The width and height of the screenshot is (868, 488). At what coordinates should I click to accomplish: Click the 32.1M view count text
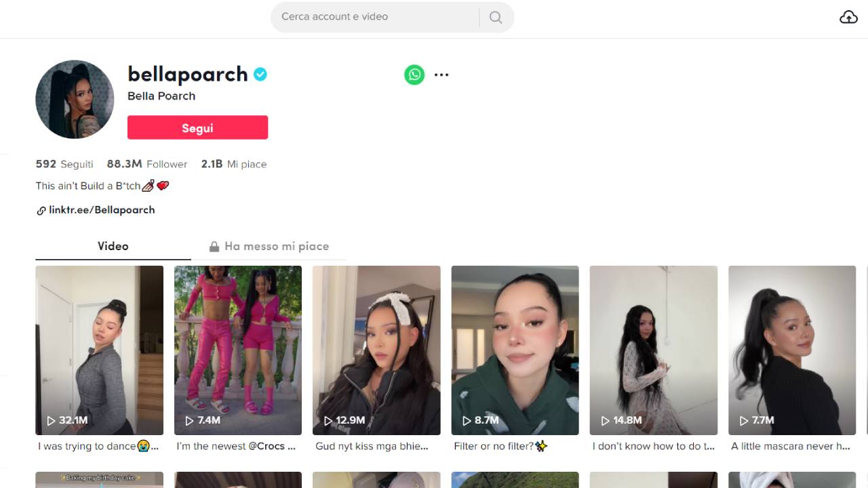[x=73, y=420]
